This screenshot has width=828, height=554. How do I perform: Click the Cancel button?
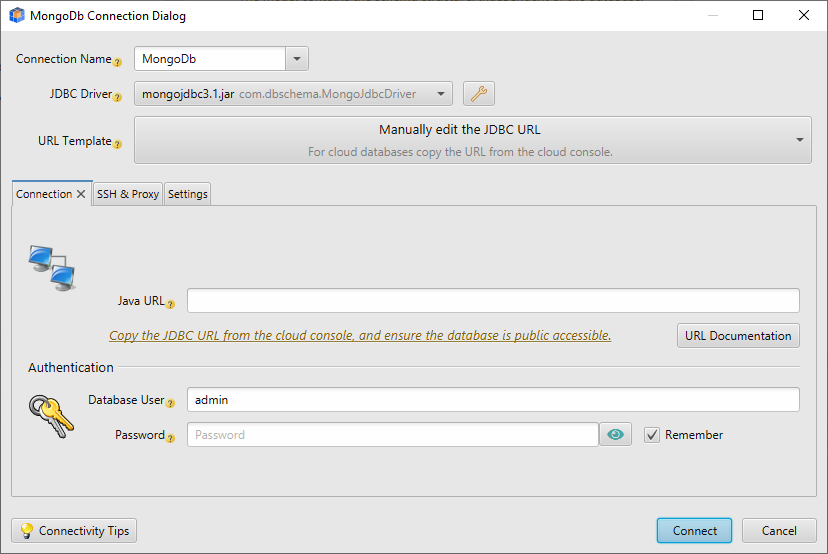coord(779,530)
